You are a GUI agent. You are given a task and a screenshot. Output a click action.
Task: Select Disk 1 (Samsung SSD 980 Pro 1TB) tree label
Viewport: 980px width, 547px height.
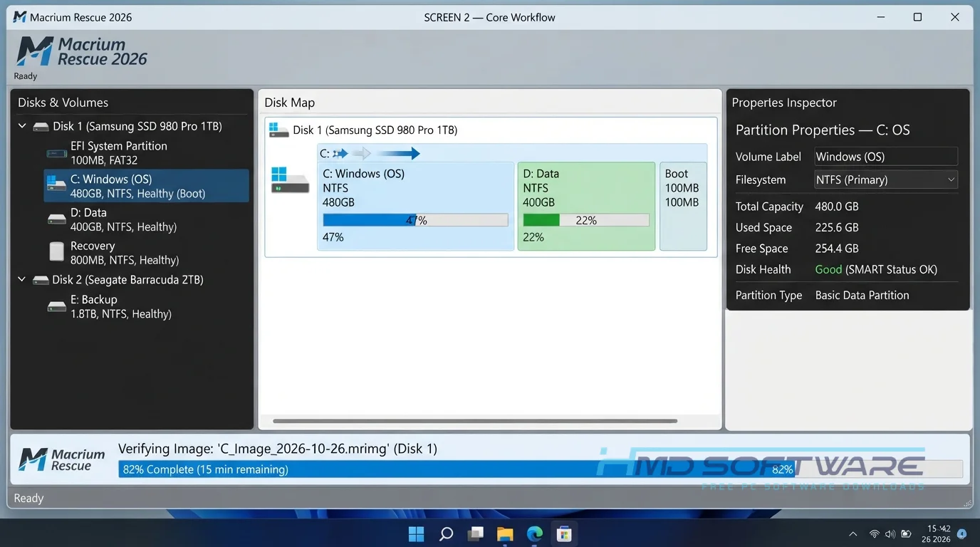137,126
